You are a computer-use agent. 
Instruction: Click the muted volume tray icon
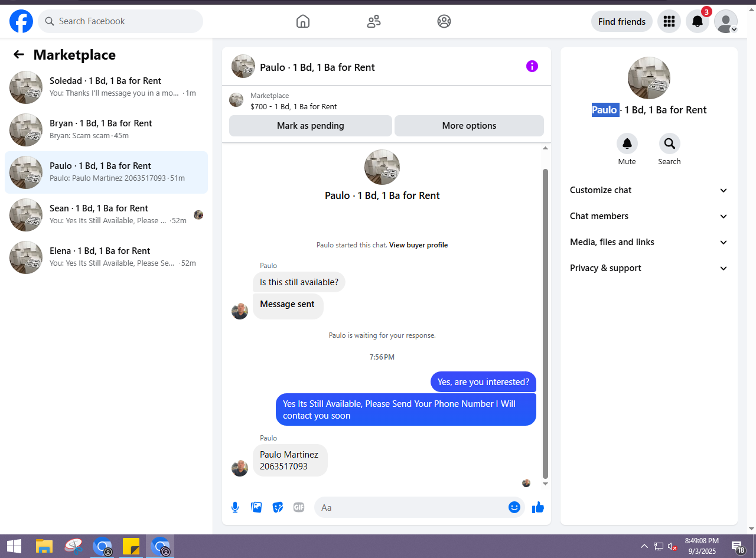673,546
